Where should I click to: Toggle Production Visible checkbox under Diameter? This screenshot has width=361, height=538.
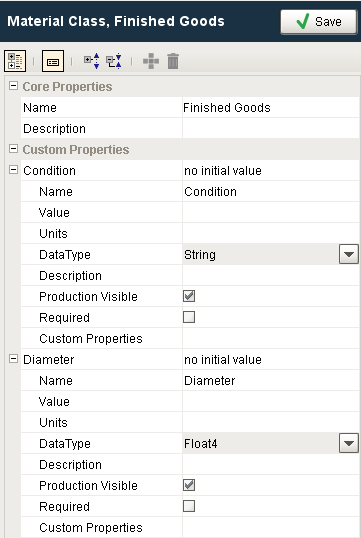tap(189, 485)
